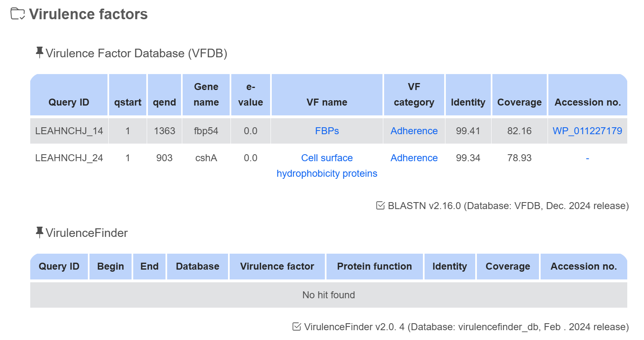Click the Virulence factor column header
This screenshot has height=340, width=644.
(277, 266)
